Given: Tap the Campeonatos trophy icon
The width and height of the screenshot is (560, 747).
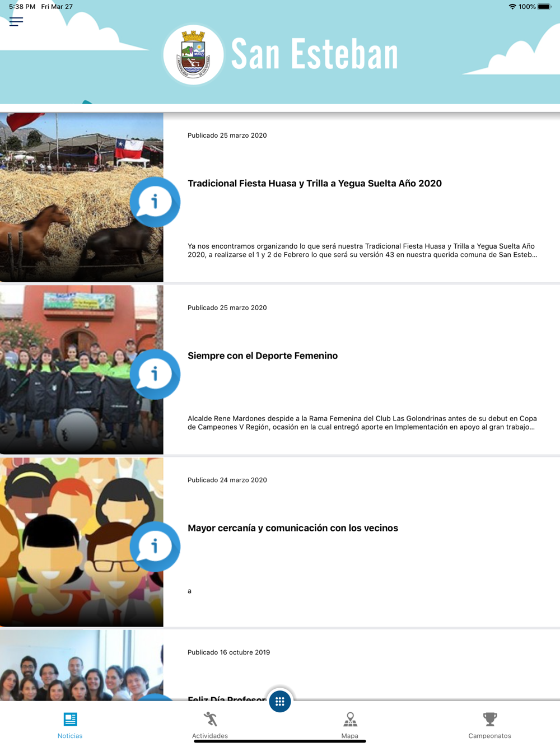Looking at the screenshot, I should [x=490, y=719].
